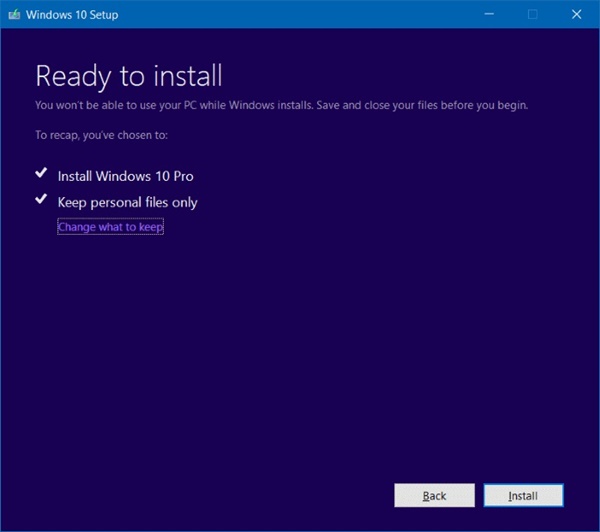Click the 'Save and close your files' sentence
Image resolution: width=600 pixels, height=532 pixels.
pos(436,105)
